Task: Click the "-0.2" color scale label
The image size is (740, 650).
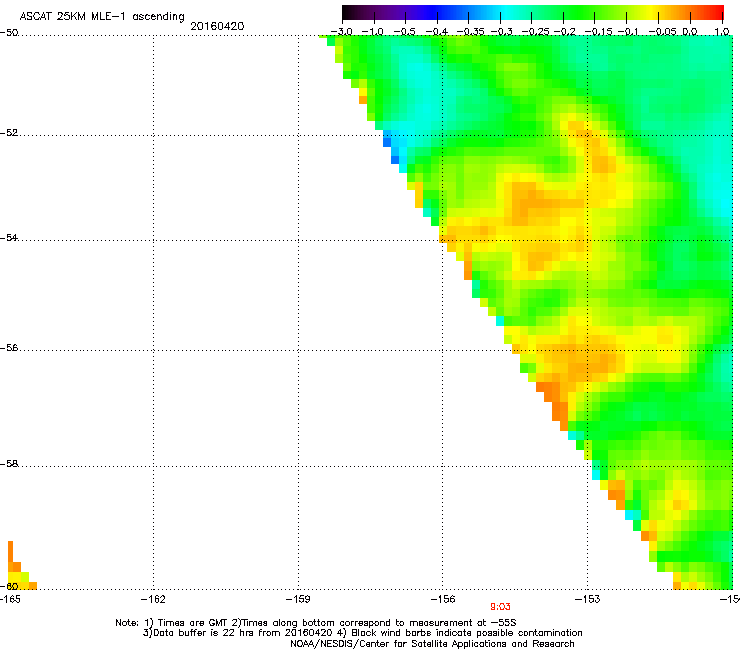Action: point(564,32)
